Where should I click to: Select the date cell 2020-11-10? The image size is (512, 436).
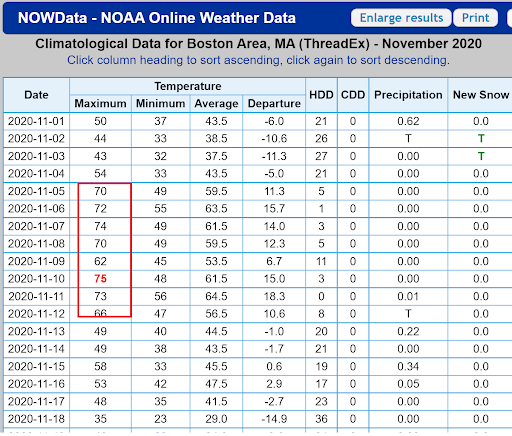click(36, 279)
